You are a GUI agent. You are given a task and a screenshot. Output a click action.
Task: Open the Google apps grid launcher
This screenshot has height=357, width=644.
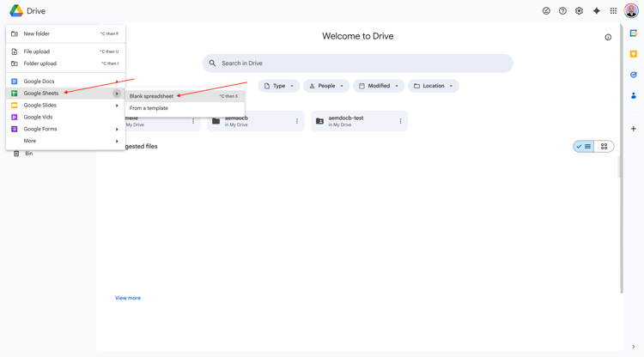(x=613, y=11)
